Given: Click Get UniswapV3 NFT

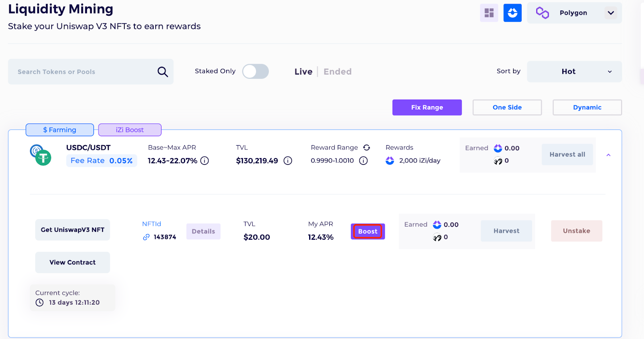Looking at the screenshot, I should [72, 230].
